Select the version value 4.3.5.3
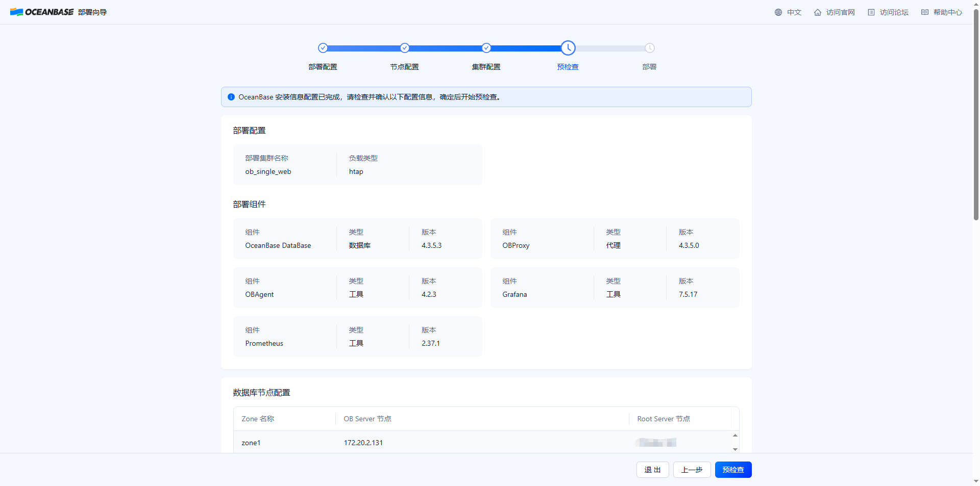 point(432,245)
